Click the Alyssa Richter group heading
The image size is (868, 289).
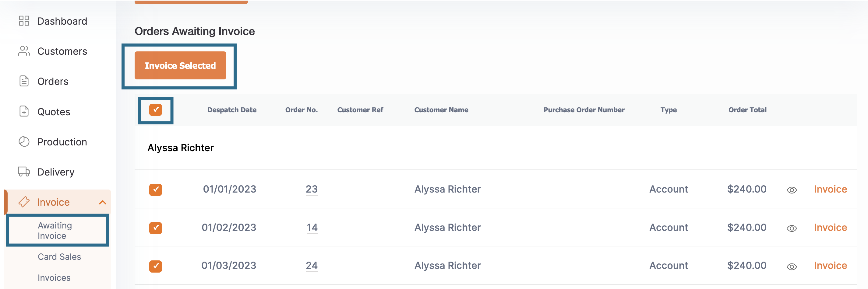coord(181,148)
